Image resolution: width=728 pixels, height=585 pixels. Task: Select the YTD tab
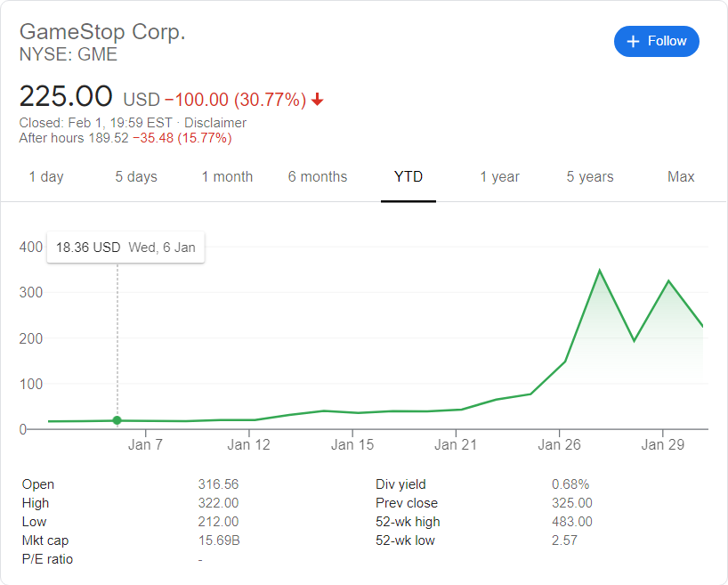(408, 176)
